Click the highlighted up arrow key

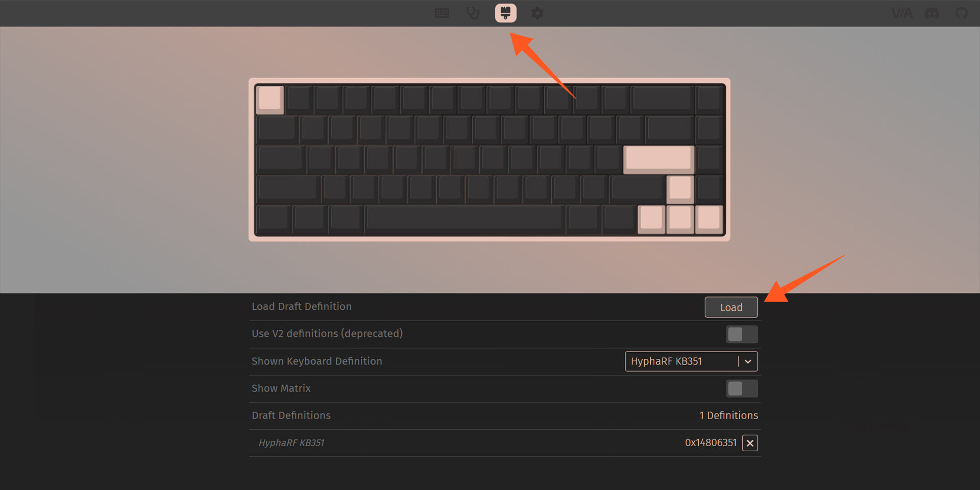coord(680,189)
